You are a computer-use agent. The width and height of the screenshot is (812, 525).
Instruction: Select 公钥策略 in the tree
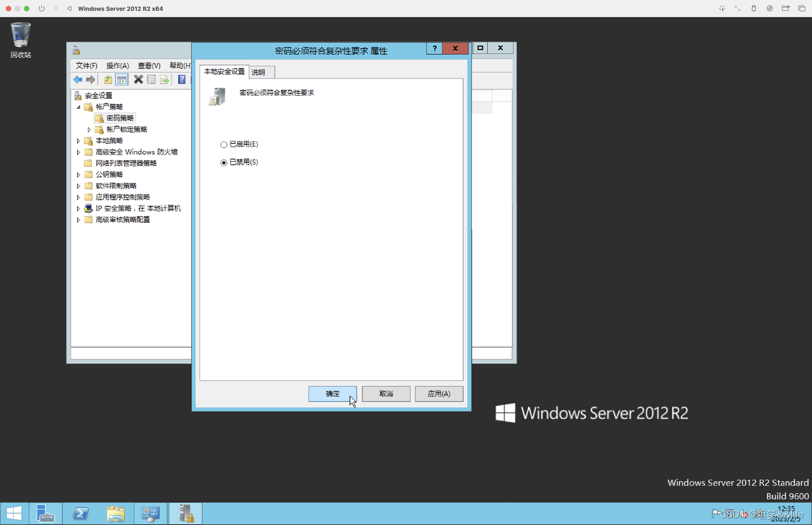[109, 175]
